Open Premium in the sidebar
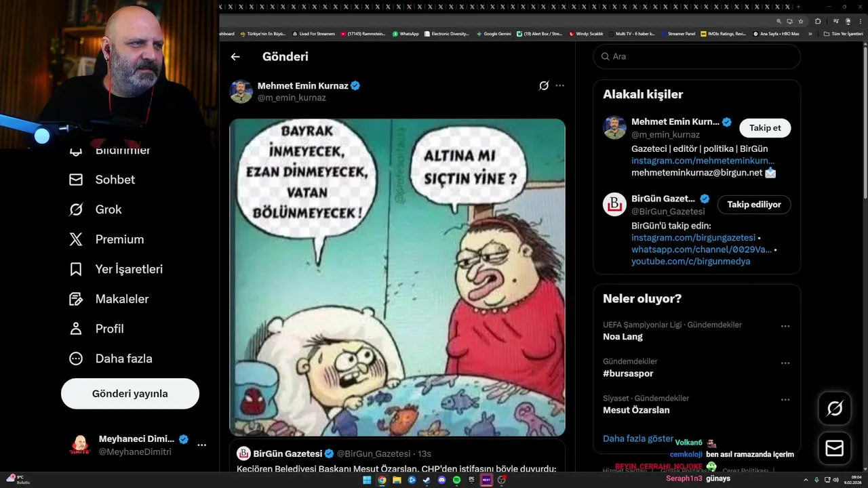Image resolution: width=868 pixels, height=488 pixels. tap(106, 239)
